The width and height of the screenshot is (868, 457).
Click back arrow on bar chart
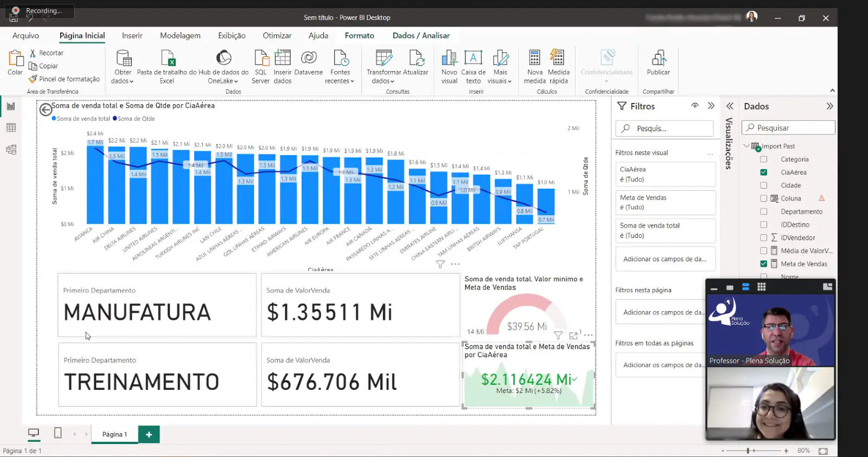point(46,110)
